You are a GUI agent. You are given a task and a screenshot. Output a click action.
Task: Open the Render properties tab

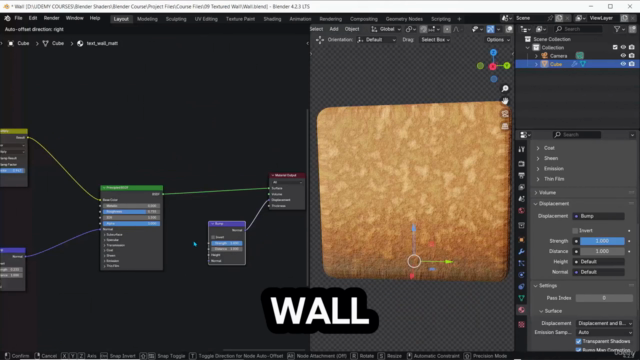[x=521, y=164]
